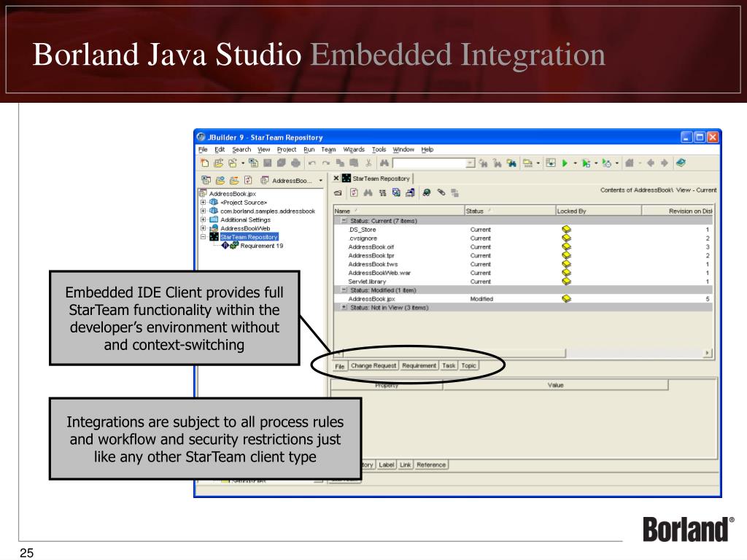Click the Reopen files icon
The height and width of the screenshot is (560, 747).
[x=233, y=163]
